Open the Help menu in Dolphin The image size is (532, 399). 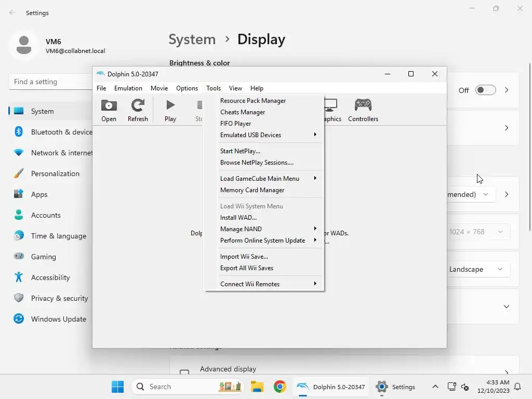tap(257, 88)
